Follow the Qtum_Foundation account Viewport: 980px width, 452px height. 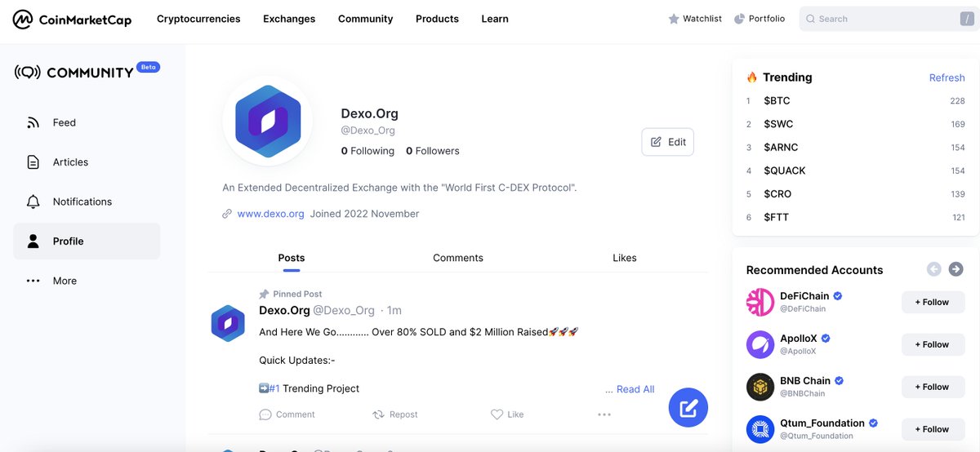pos(932,429)
